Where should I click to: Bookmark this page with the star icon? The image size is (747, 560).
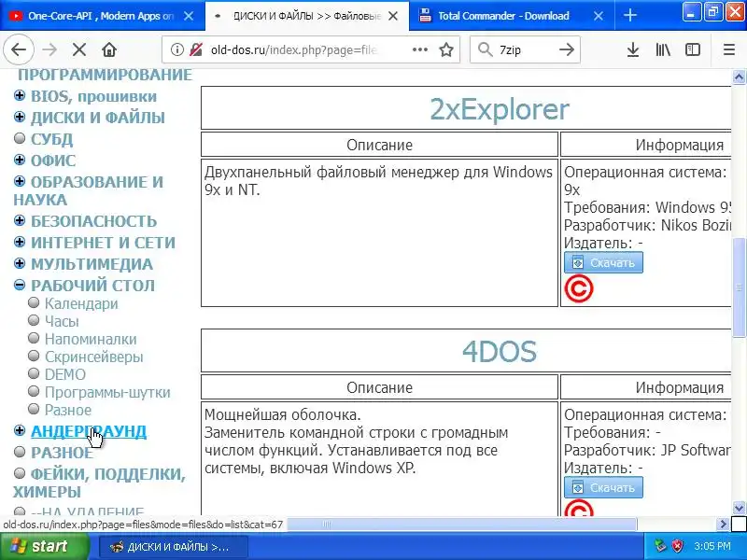click(446, 49)
